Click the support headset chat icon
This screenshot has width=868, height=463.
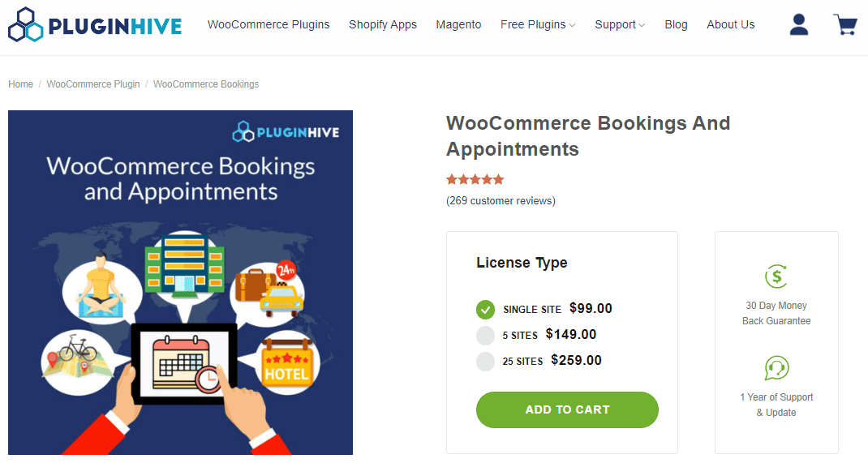click(x=776, y=368)
